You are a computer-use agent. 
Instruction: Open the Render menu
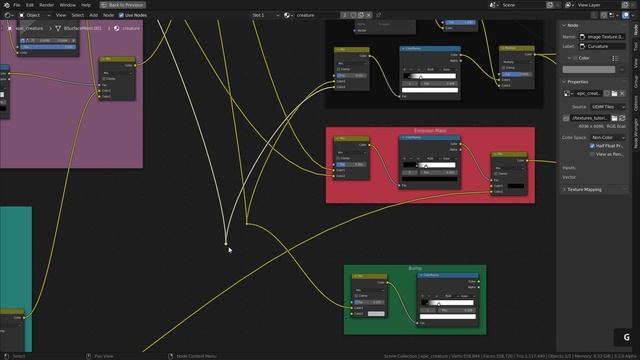(x=47, y=5)
